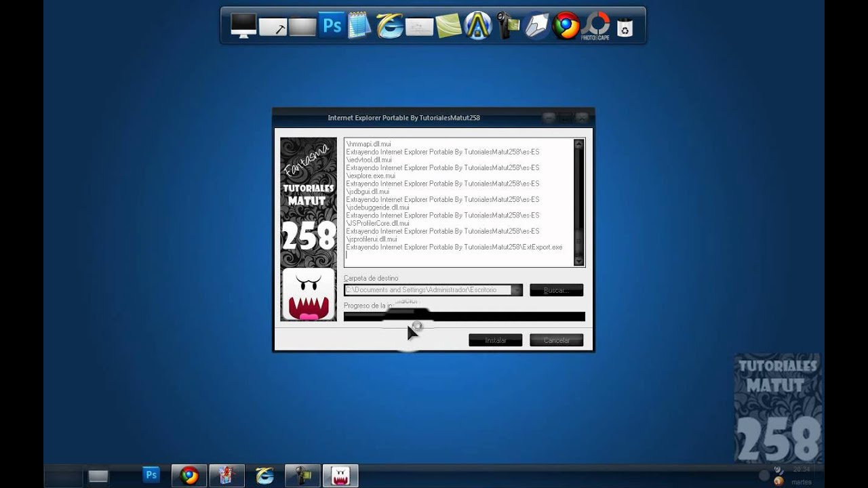Viewport: 868px width, 488px height.
Task: Click the log scrollbar down arrow
Action: [578, 260]
